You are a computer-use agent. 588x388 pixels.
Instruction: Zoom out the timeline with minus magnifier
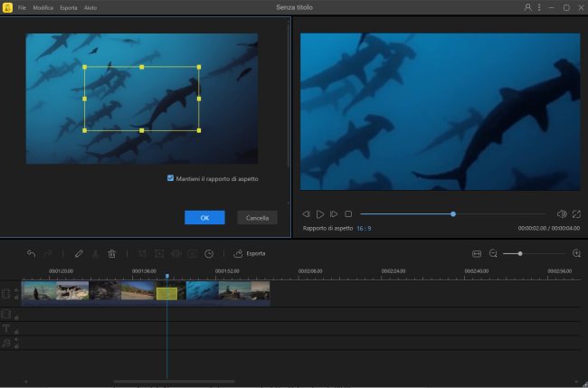(493, 254)
